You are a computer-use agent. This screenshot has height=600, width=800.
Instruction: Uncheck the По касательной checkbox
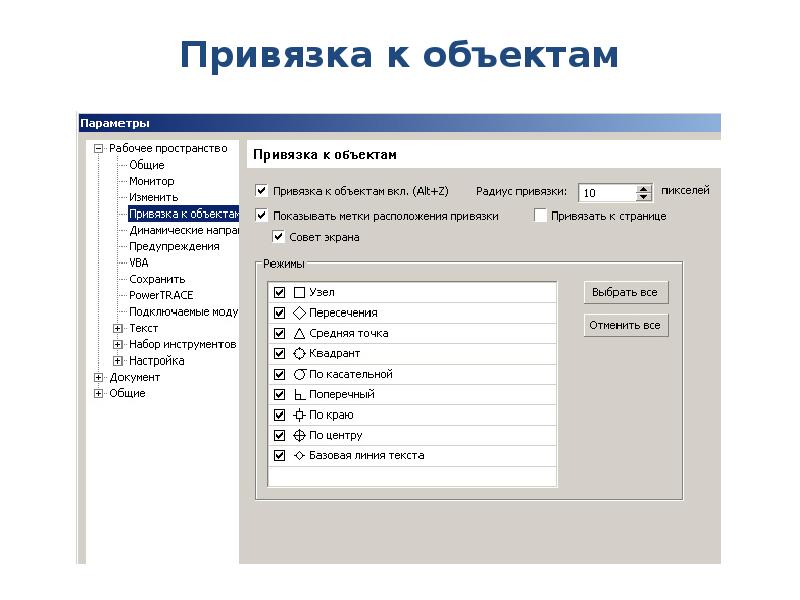279,374
